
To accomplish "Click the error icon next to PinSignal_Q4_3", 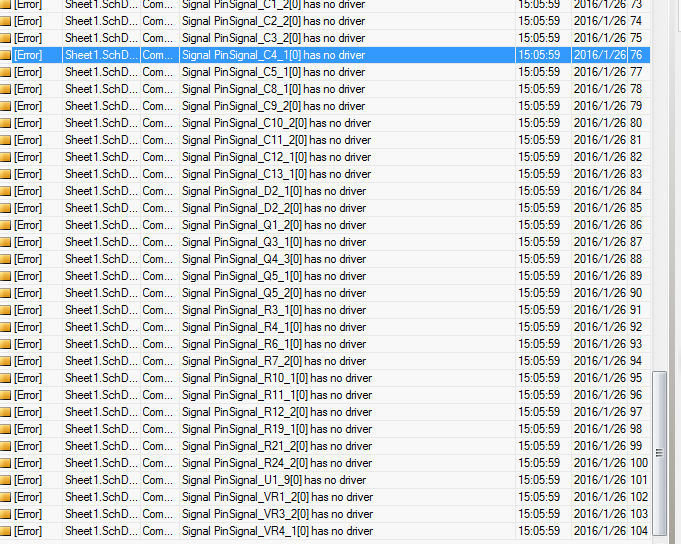I will coord(6,259).
